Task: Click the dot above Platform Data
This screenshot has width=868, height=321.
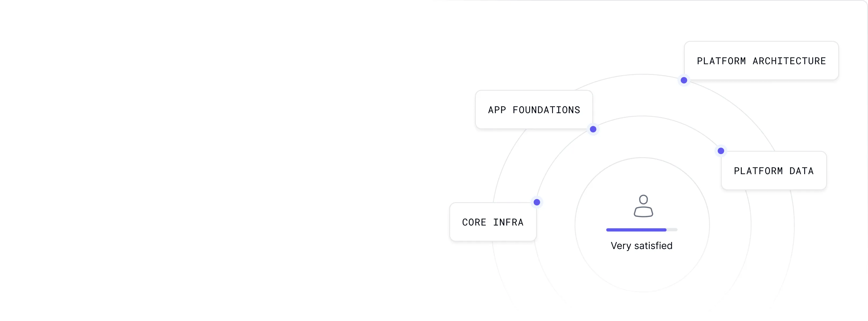Action: click(721, 151)
